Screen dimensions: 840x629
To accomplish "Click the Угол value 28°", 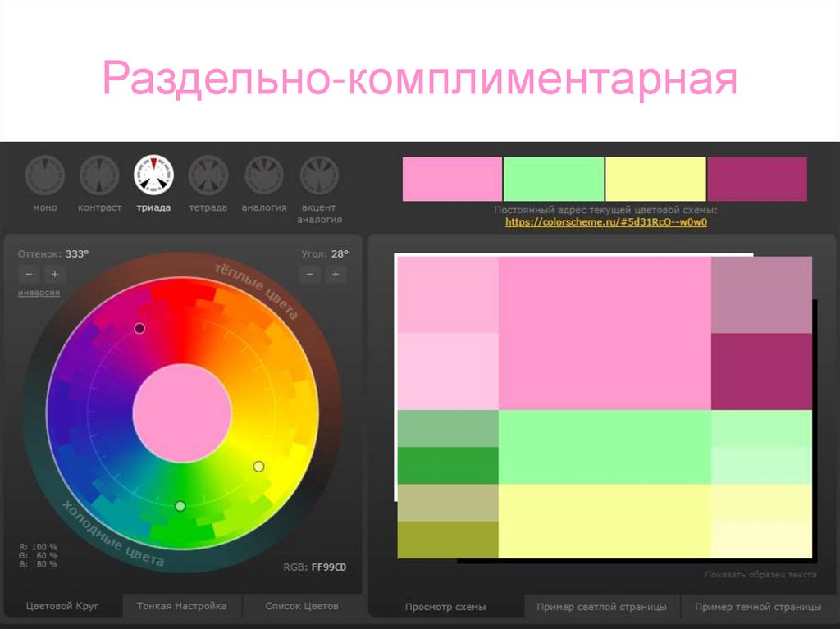I will tap(339, 254).
